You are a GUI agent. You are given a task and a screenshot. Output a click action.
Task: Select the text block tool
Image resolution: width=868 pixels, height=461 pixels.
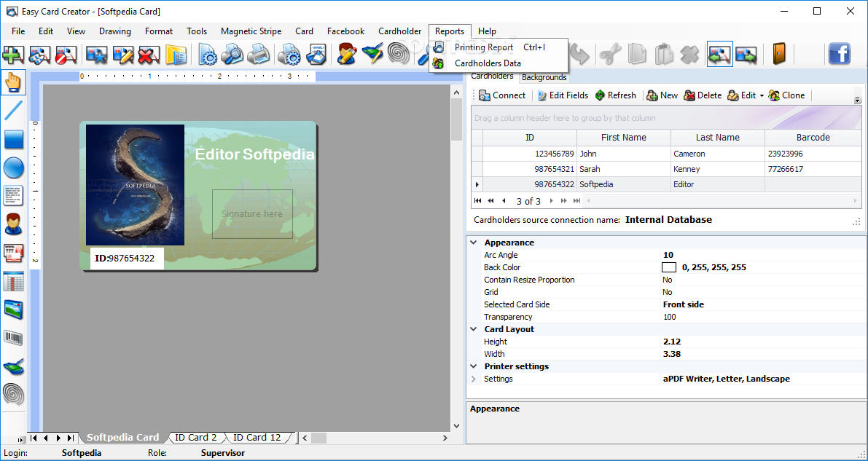pos(13,196)
